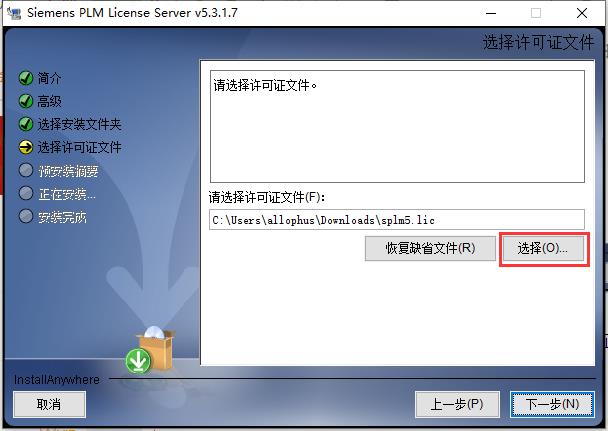The height and width of the screenshot is (431, 608).
Task: Cancel installation with 取消 button
Action: point(49,404)
